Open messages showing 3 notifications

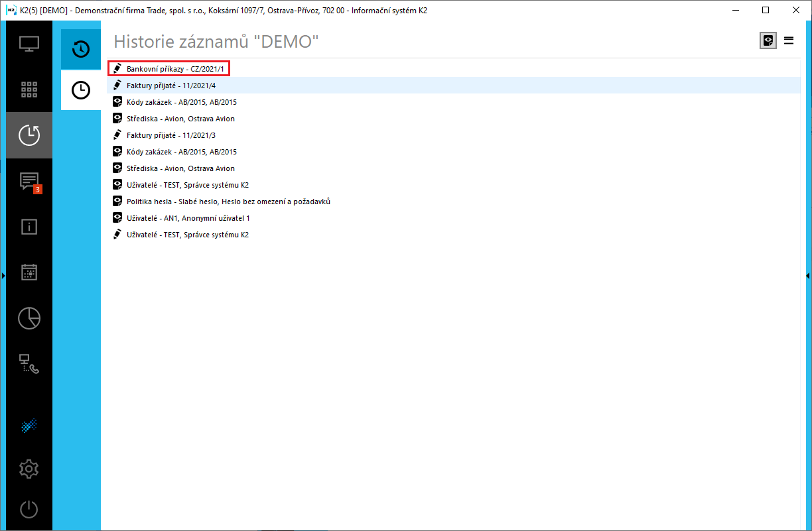coord(29,181)
